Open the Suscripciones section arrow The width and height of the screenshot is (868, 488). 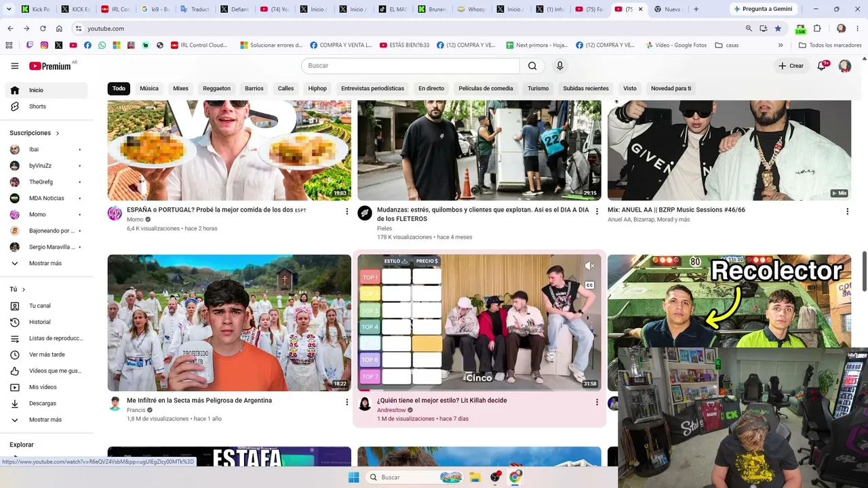point(58,133)
